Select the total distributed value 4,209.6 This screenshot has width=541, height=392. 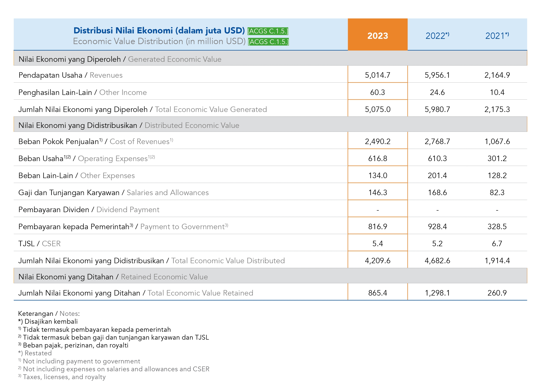coord(378,261)
